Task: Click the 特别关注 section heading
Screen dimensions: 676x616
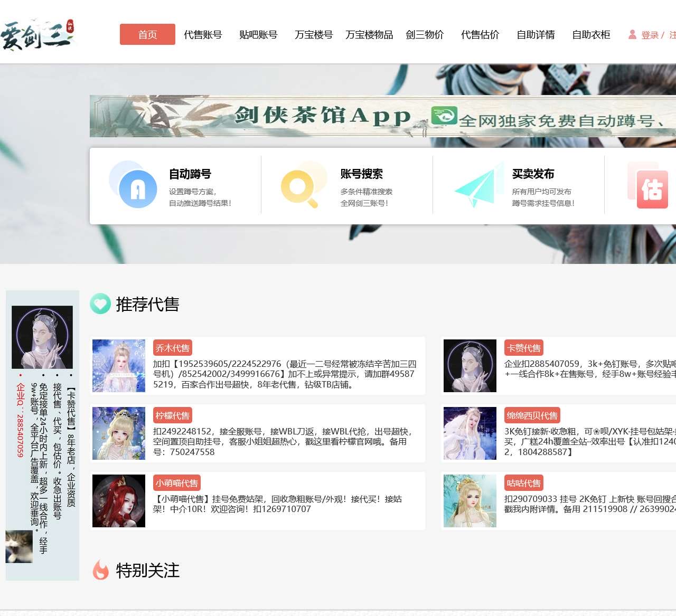Action: coord(147,570)
